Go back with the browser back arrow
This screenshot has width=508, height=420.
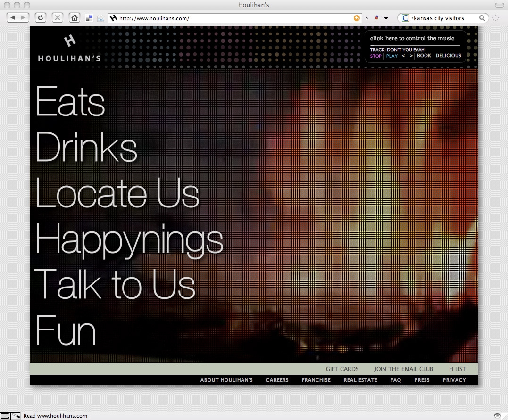13,18
